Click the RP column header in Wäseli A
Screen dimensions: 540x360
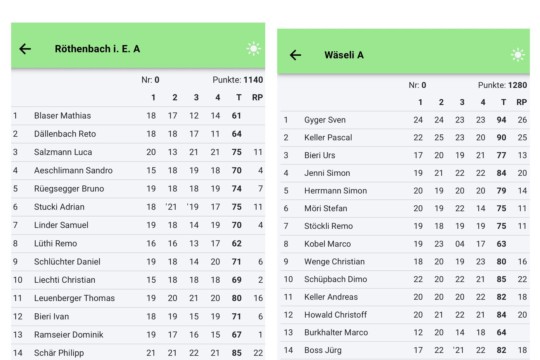coord(521,102)
